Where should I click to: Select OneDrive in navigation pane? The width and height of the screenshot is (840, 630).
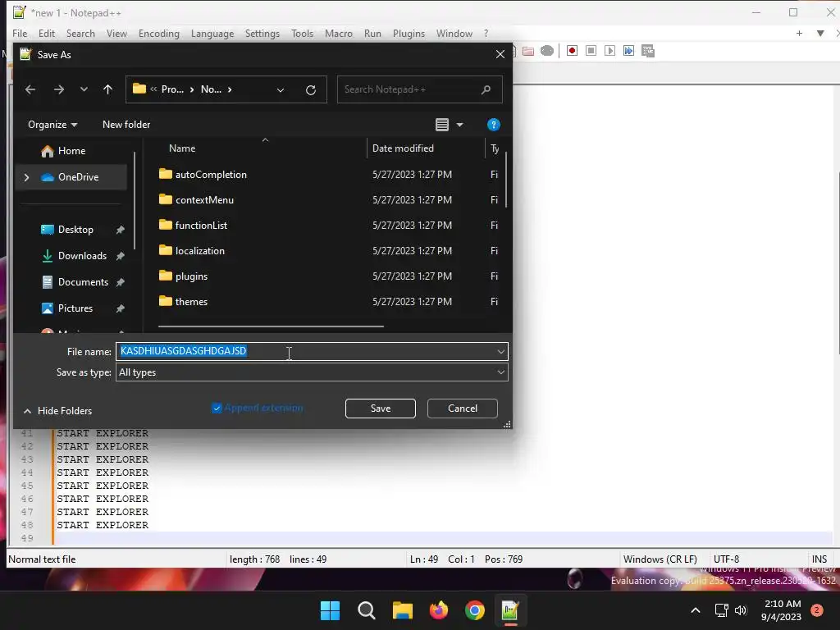pyautogui.click(x=71, y=177)
